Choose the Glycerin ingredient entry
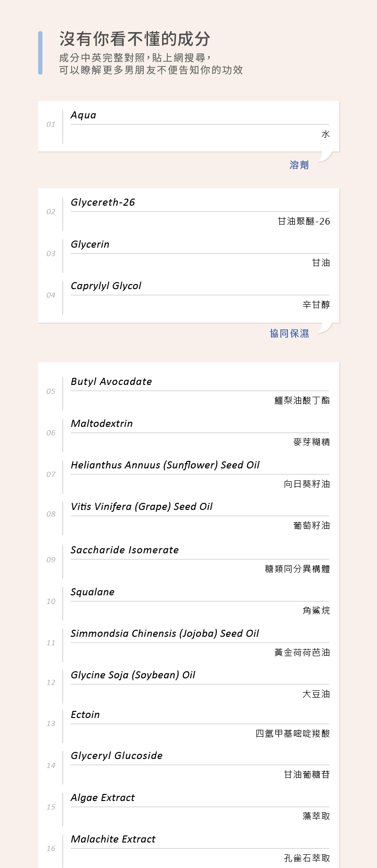 tap(90, 244)
